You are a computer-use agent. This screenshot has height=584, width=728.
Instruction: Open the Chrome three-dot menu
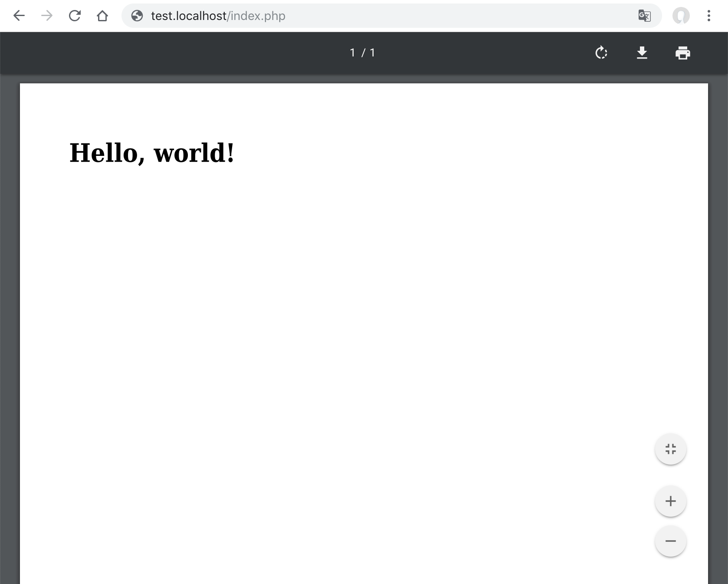click(709, 16)
